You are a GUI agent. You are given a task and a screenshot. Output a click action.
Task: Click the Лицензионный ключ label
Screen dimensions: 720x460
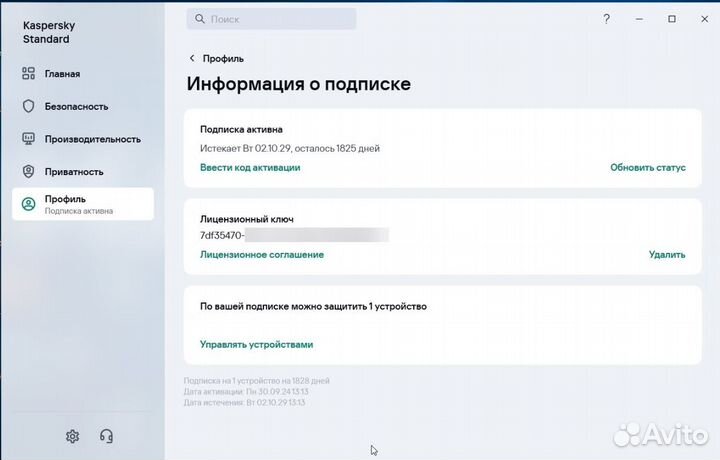click(x=247, y=219)
